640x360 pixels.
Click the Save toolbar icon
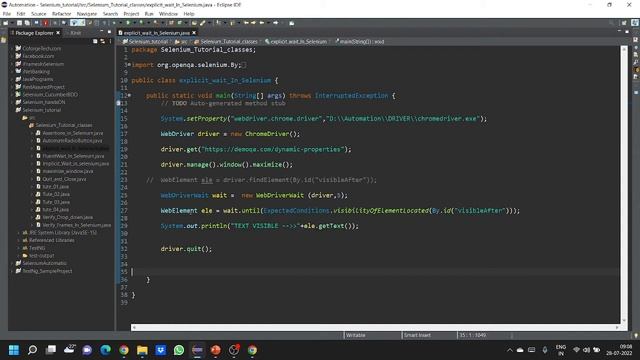click(x=19, y=23)
